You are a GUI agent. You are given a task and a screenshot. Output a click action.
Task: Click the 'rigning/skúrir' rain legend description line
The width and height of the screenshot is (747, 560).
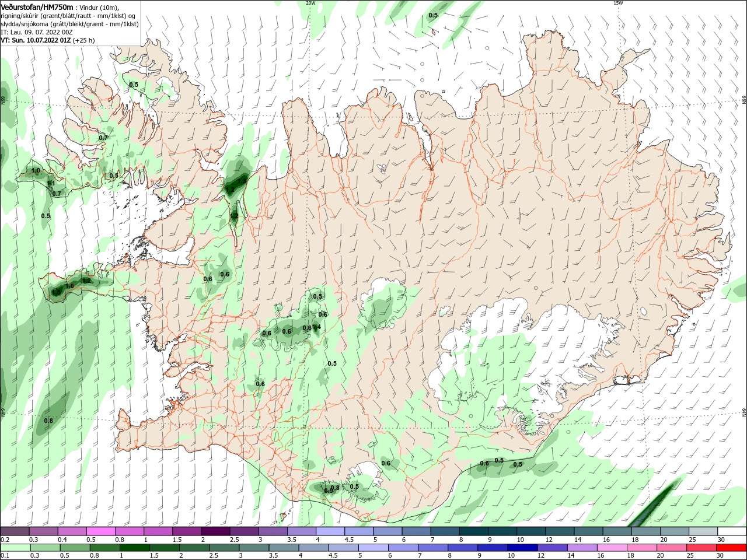click(68, 16)
